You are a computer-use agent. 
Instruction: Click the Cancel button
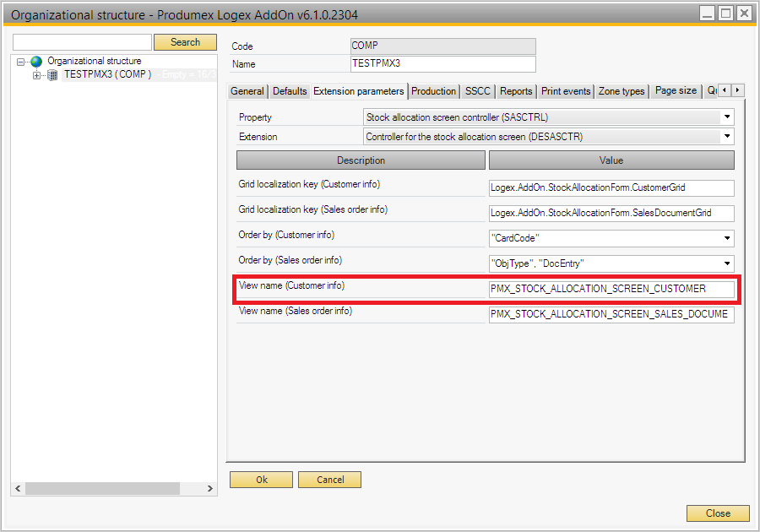tap(329, 480)
